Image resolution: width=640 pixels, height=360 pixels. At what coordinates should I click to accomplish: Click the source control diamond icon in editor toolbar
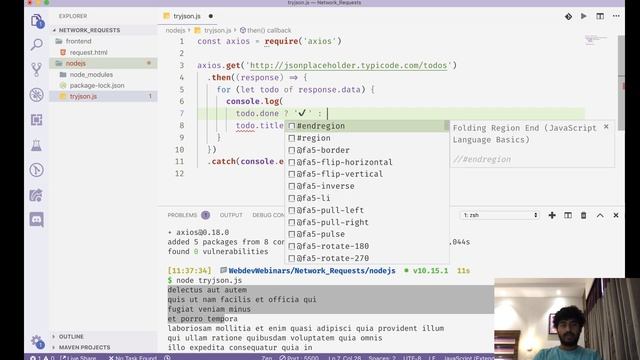pos(568,16)
